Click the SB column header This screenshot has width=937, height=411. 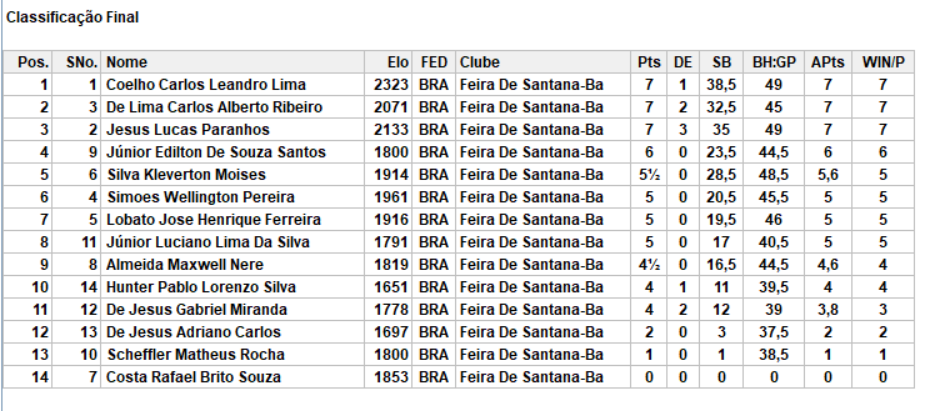pyautogui.click(x=721, y=62)
